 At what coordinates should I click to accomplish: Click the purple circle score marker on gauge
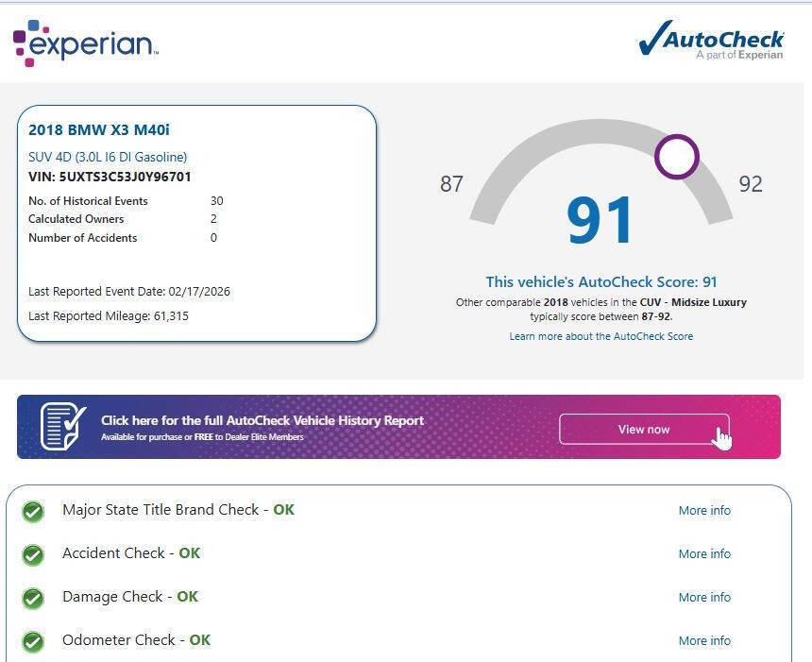tap(676, 157)
